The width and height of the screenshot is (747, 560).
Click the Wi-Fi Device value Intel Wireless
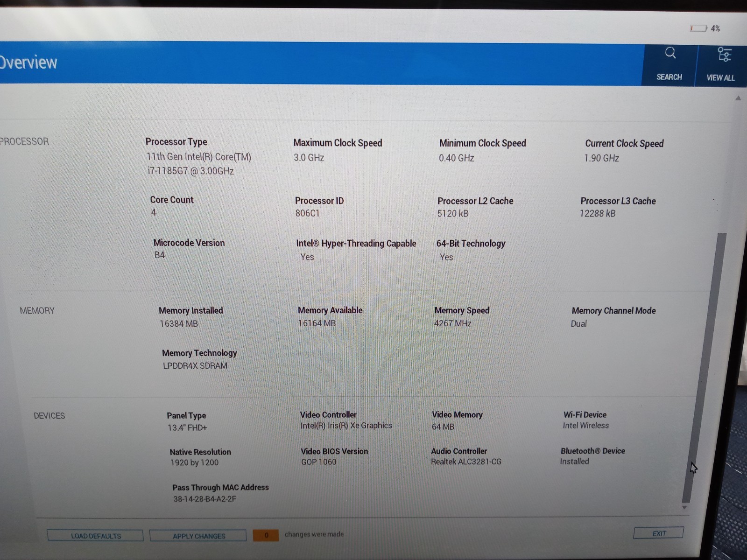[x=585, y=426]
